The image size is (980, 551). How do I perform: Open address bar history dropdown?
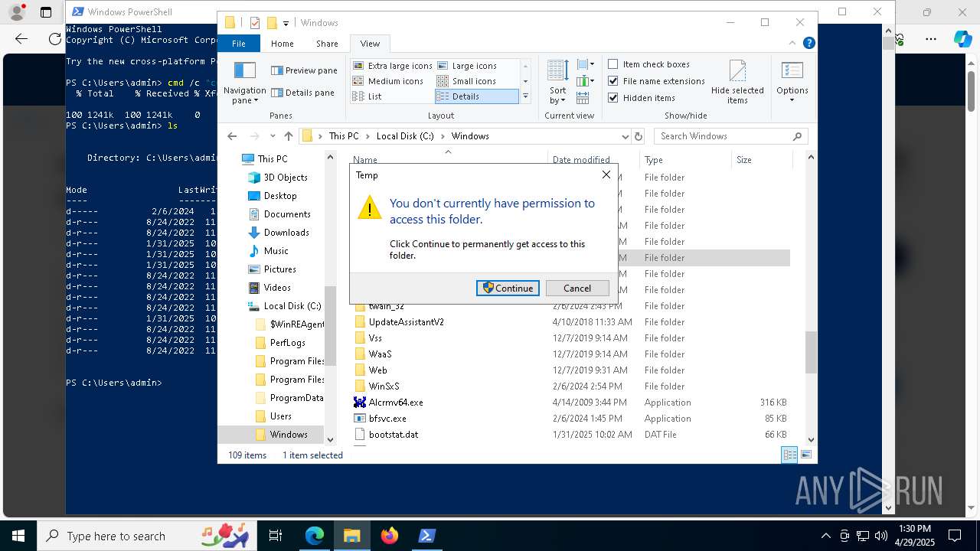click(626, 136)
